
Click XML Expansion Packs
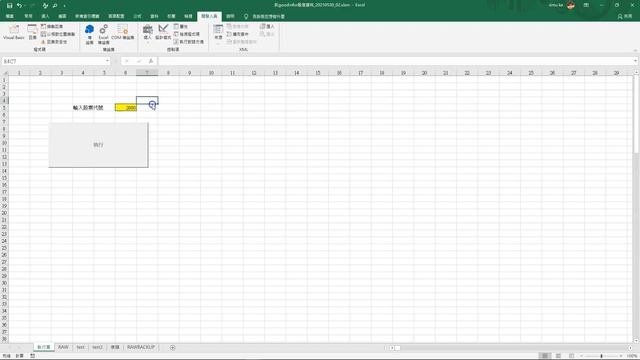click(x=238, y=34)
